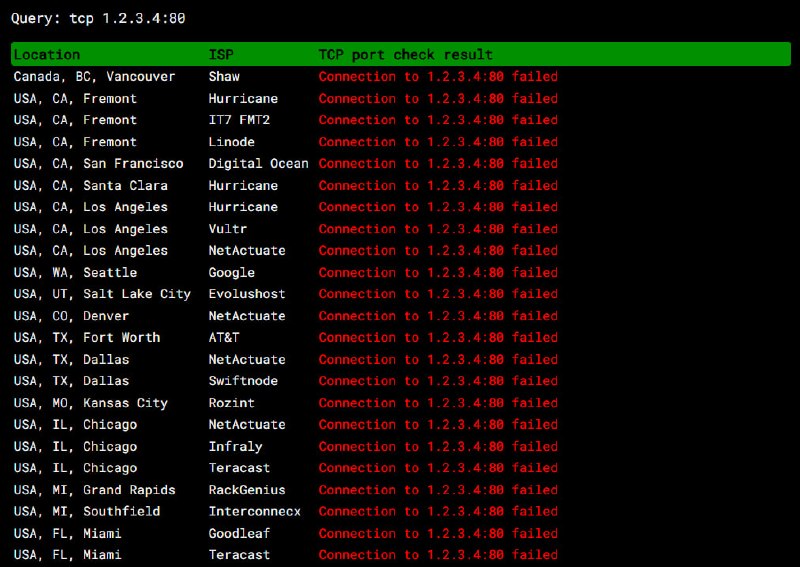Click the AT&T ISP entry

coord(224,338)
